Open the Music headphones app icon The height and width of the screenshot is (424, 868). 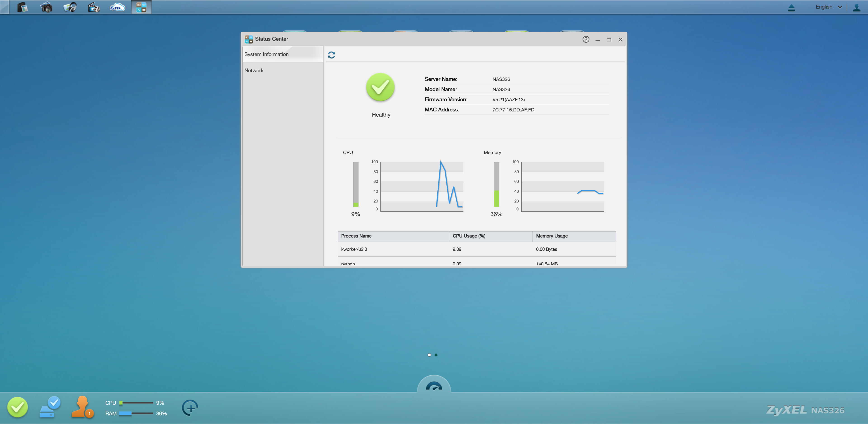[70, 7]
